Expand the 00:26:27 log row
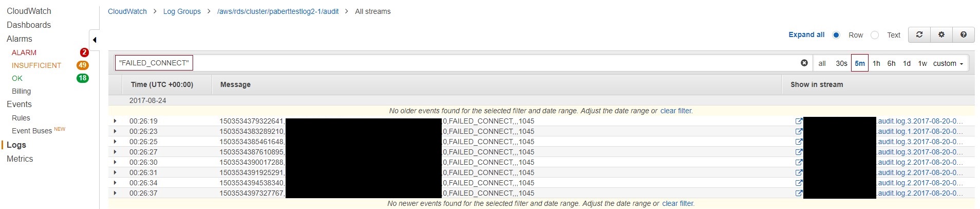Image resolution: width=980 pixels, height=209 pixels. coord(115,152)
